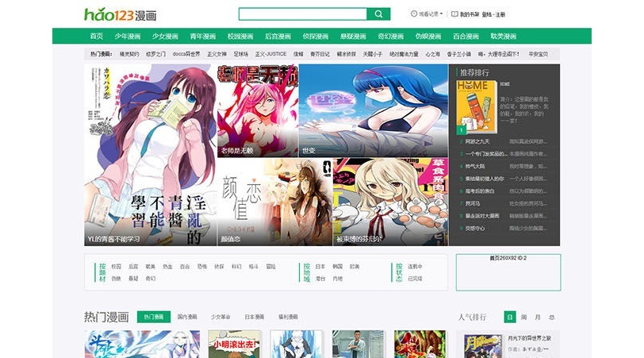Filter by theme 校园
Image resolution: width=644 pixels, height=358 pixels.
[117, 267]
